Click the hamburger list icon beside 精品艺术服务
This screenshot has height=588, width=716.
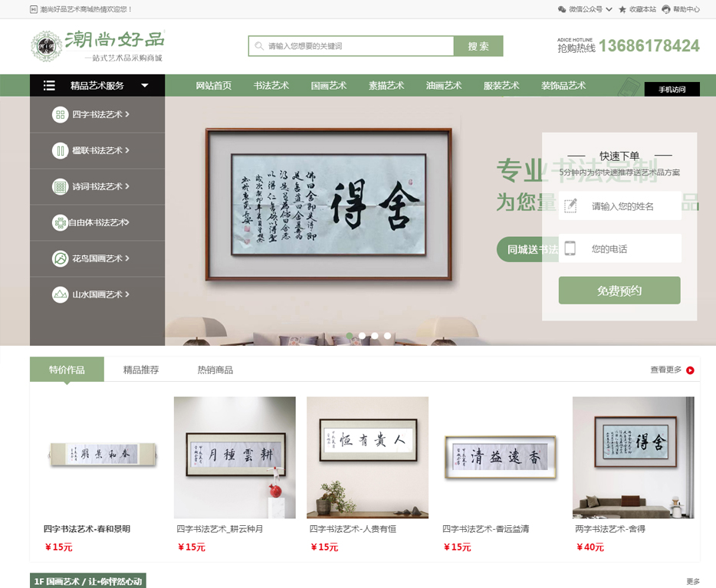coord(49,85)
